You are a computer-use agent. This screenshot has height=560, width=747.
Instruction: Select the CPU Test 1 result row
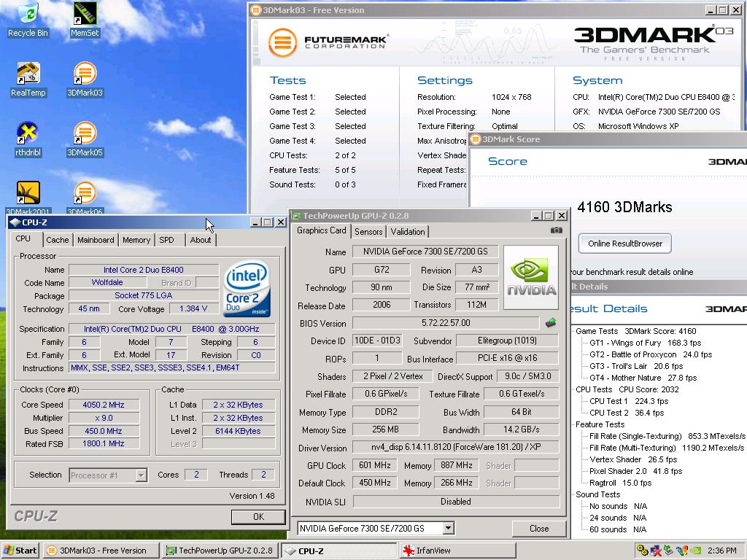point(629,402)
